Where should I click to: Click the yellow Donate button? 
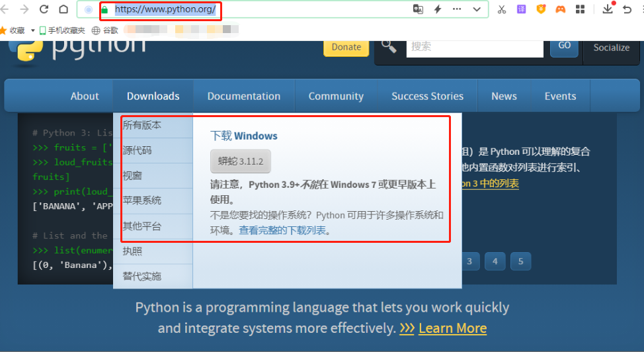346,48
